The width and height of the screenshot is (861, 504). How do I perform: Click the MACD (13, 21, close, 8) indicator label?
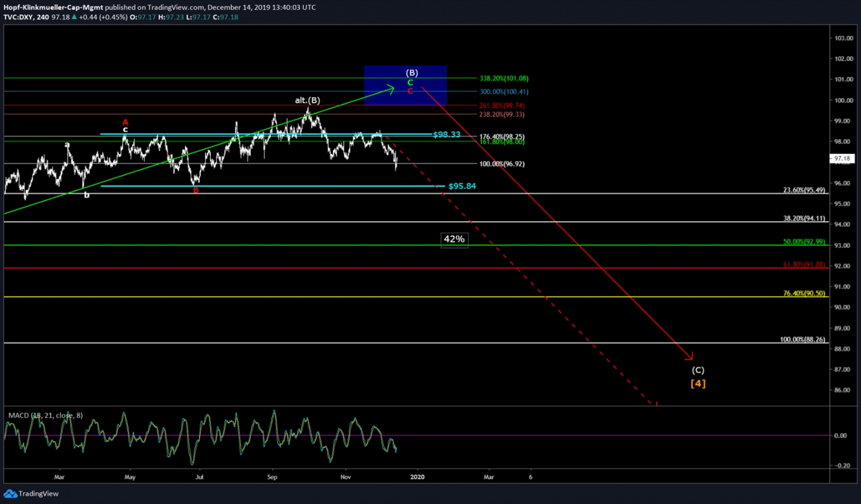(45, 415)
